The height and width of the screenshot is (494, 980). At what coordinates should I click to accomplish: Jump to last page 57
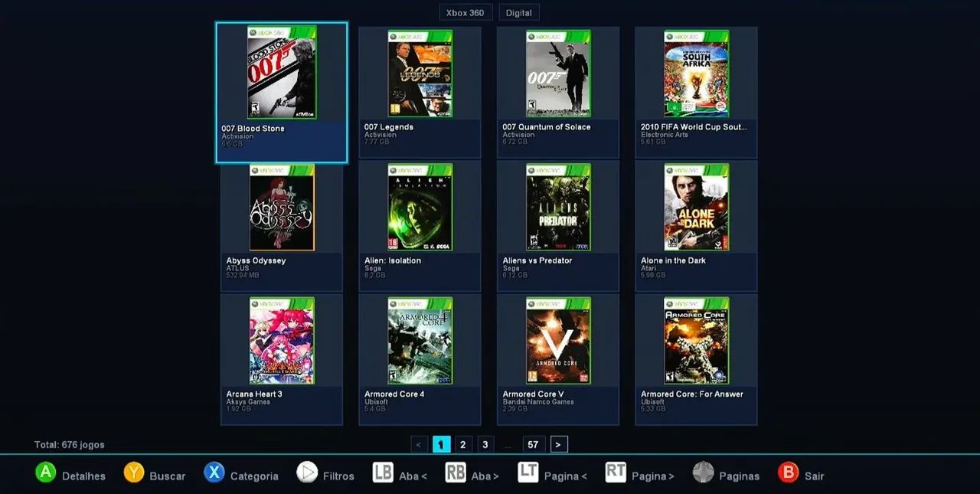point(533,444)
